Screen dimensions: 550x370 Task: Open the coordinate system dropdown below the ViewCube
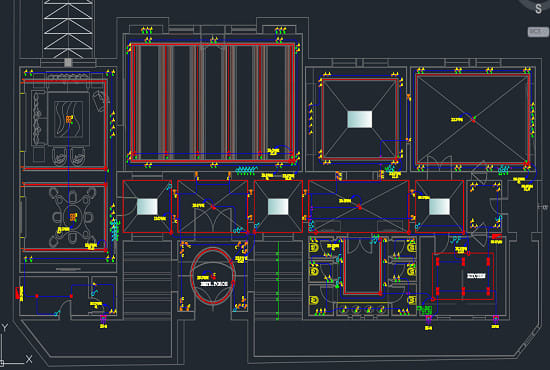pos(538,32)
